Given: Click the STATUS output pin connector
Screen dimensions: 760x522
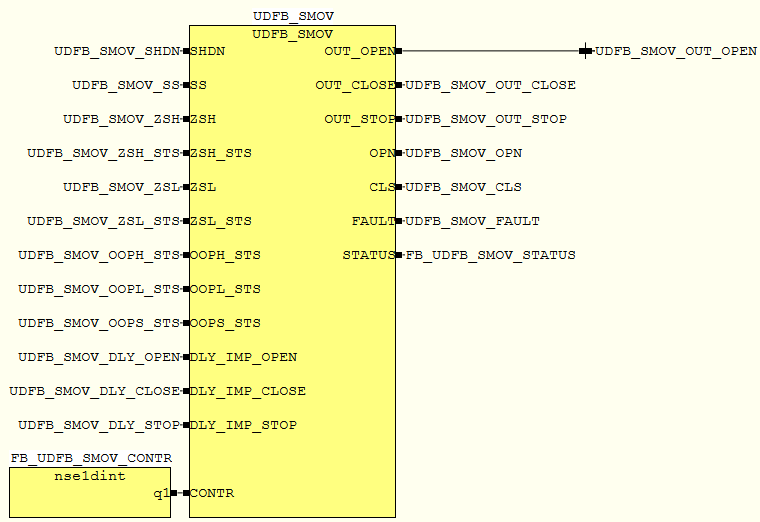Looking at the screenshot, I should coord(399,255).
